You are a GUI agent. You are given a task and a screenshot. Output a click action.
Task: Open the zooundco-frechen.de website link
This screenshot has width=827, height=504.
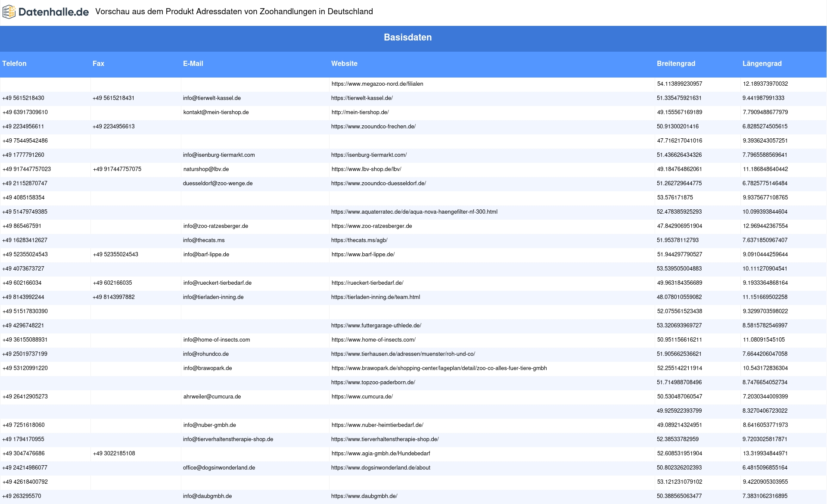pos(373,127)
